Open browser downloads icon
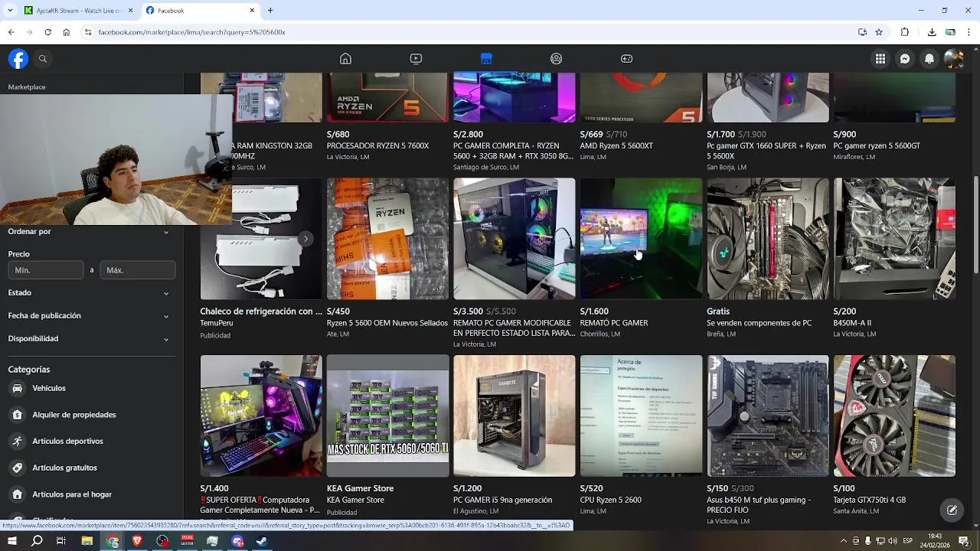Viewport: 980px width, 551px height. 932,32
